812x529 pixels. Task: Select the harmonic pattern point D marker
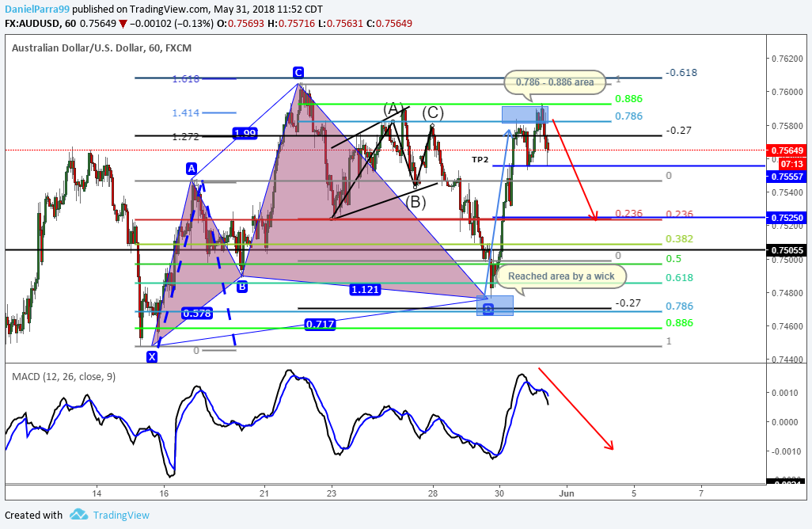click(488, 310)
